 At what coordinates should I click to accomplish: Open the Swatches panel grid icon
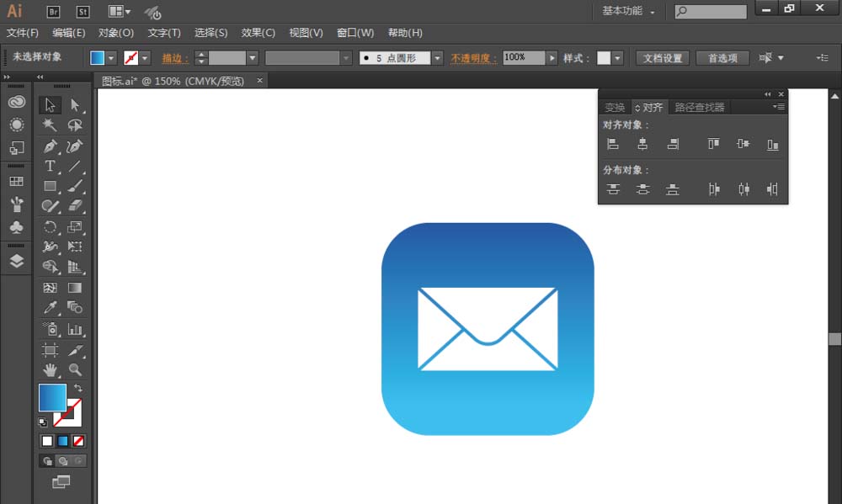(17, 182)
